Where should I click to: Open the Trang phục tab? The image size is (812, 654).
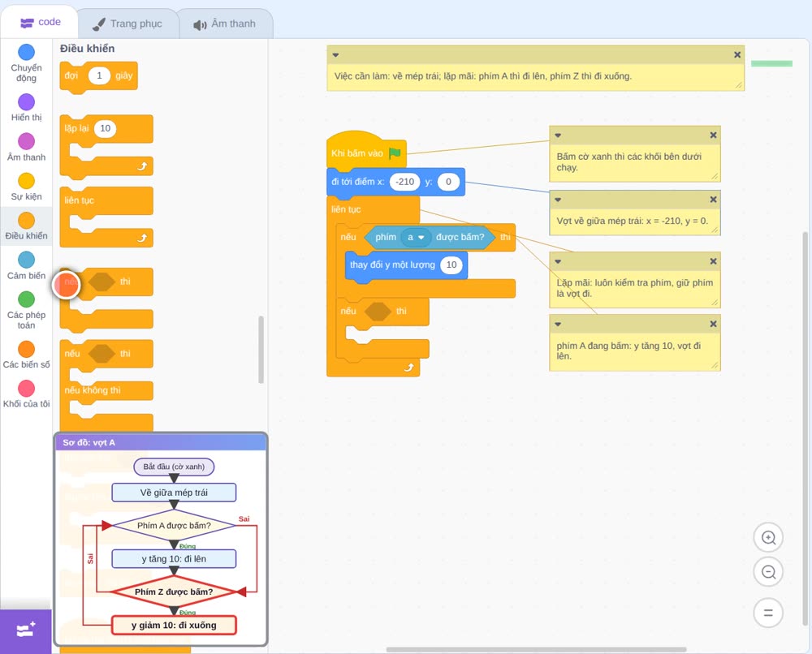point(127,24)
